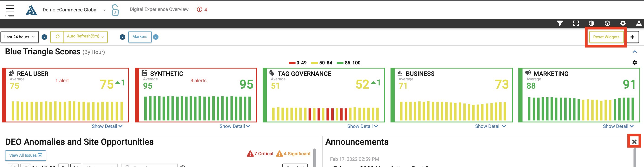Expand Show Detail under Real User

[x=107, y=126]
